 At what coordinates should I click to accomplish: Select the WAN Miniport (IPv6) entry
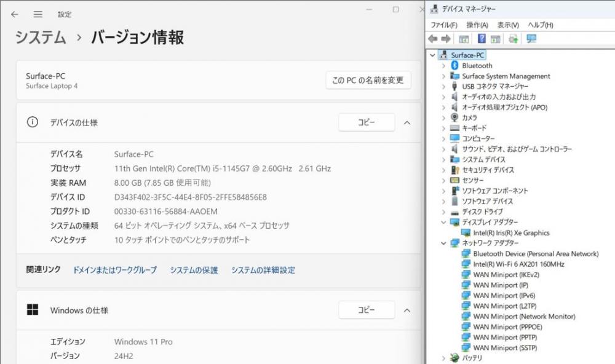pyautogui.click(x=504, y=295)
